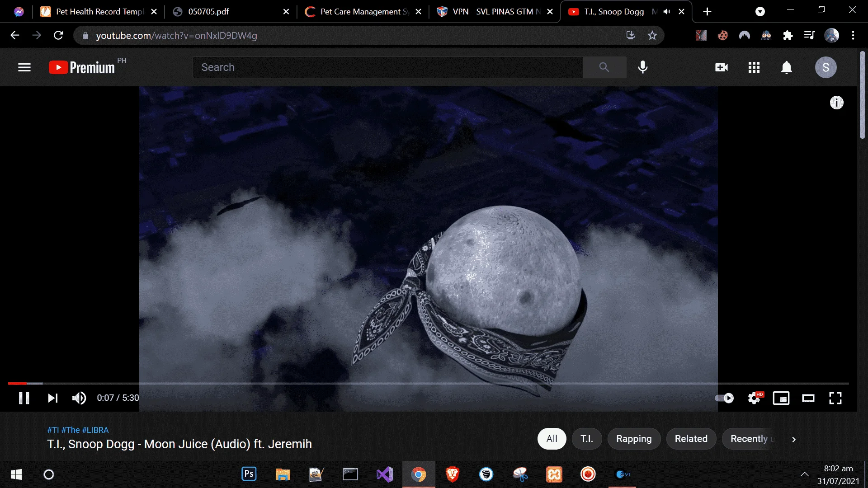Click the browser address bar URL
The image size is (868, 488).
[176, 36]
